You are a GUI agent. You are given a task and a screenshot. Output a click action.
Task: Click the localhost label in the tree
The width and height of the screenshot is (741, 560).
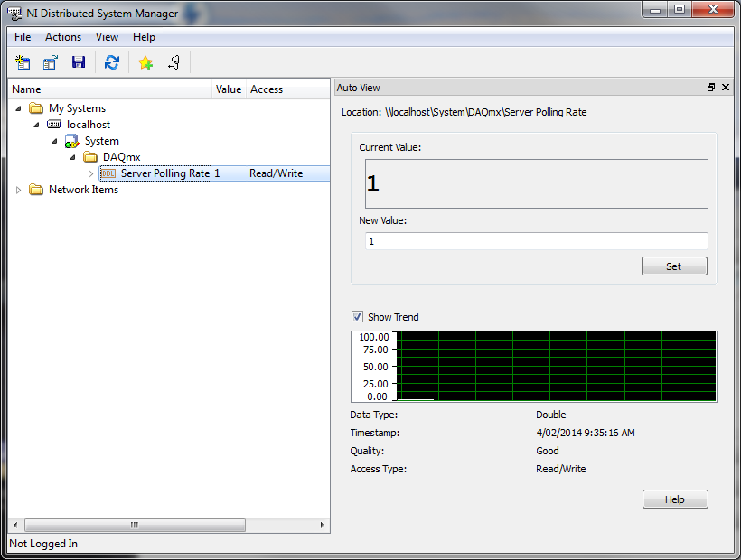89,125
